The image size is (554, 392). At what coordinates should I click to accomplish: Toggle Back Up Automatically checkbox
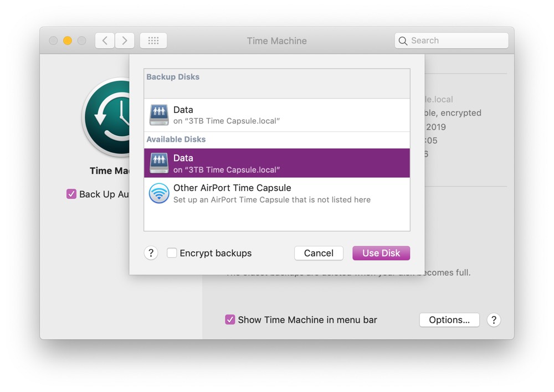pyautogui.click(x=71, y=194)
